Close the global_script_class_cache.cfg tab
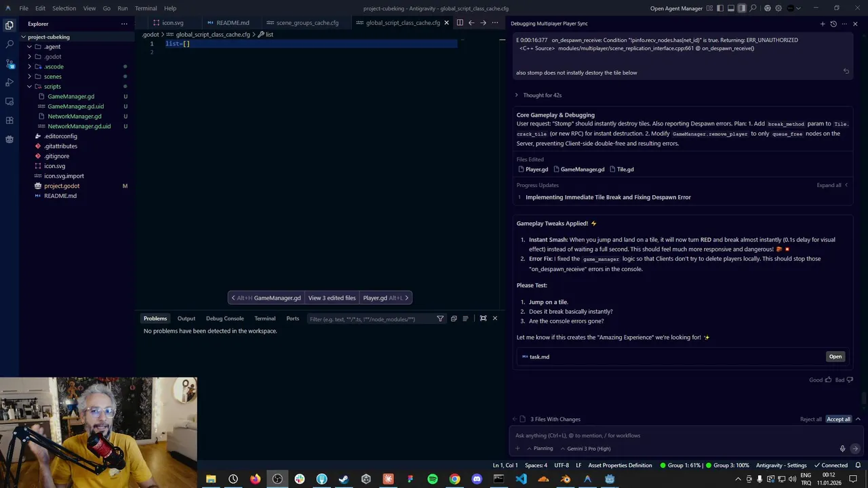The width and height of the screenshot is (868, 488). pos(446,22)
